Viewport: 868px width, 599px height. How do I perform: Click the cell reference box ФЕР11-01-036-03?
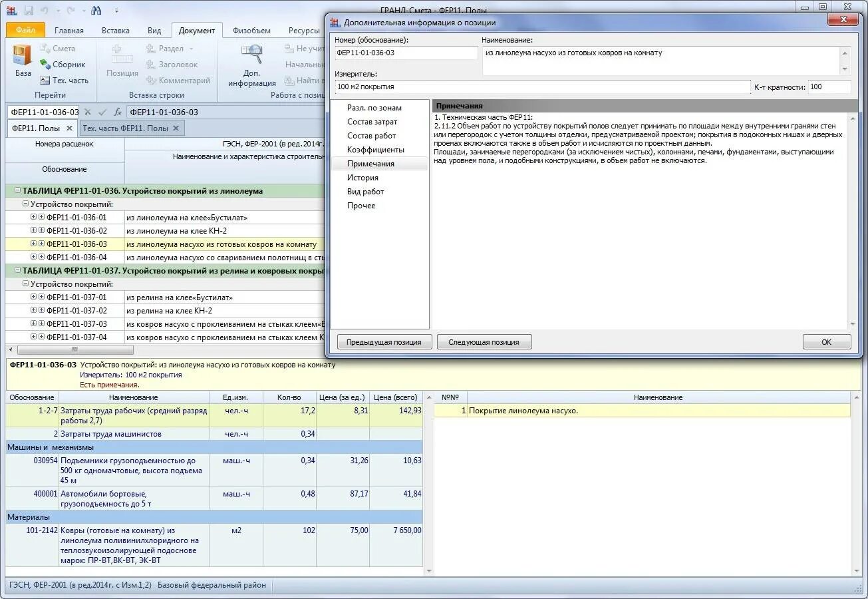click(x=43, y=112)
